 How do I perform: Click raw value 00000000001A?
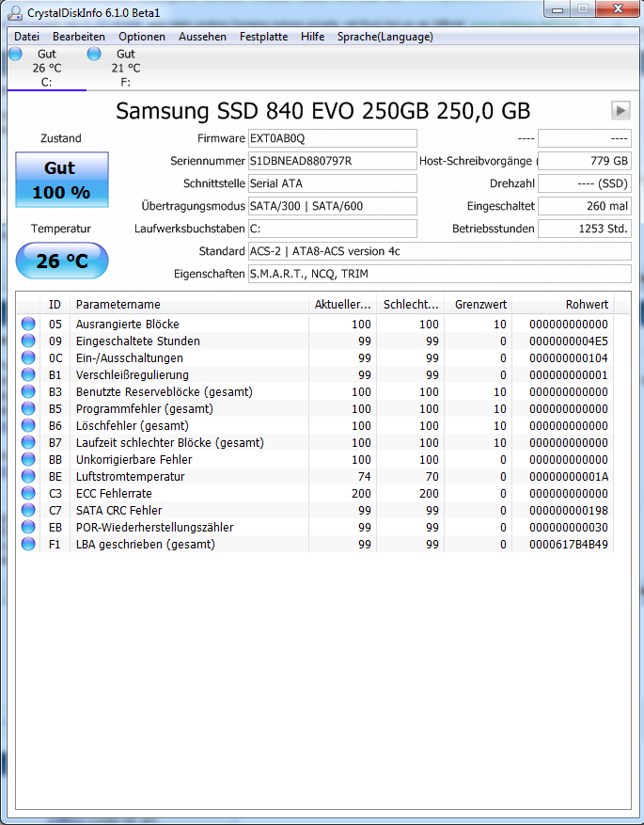568,477
